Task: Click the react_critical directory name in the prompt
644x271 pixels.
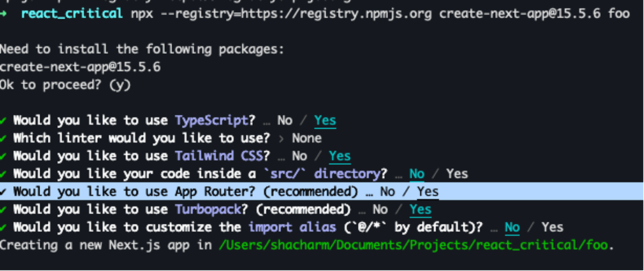Action: pos(72,14)
